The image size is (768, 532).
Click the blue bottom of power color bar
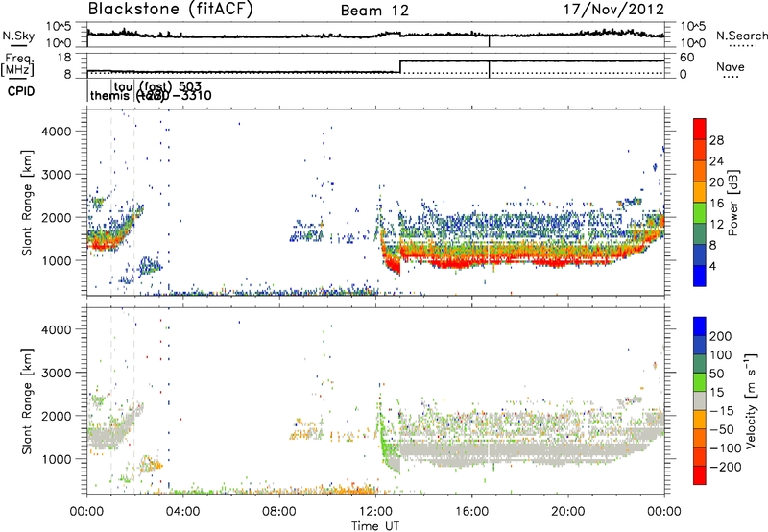click(700, 276)
